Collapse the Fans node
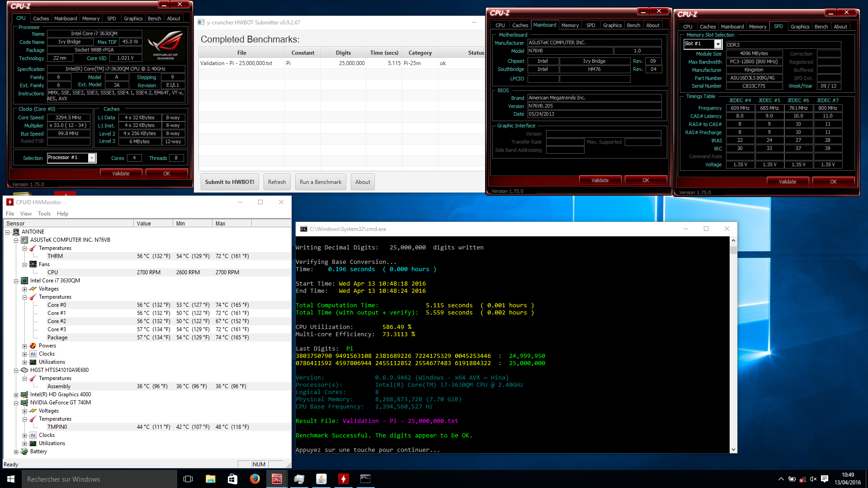This screenshot has height=488, width=868. [24, 264]
